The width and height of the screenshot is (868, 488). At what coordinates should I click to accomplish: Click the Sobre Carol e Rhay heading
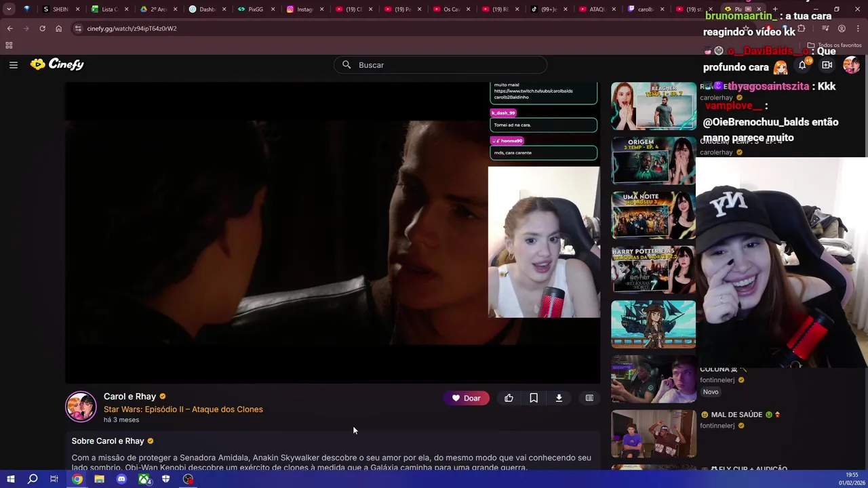point(108,441)
